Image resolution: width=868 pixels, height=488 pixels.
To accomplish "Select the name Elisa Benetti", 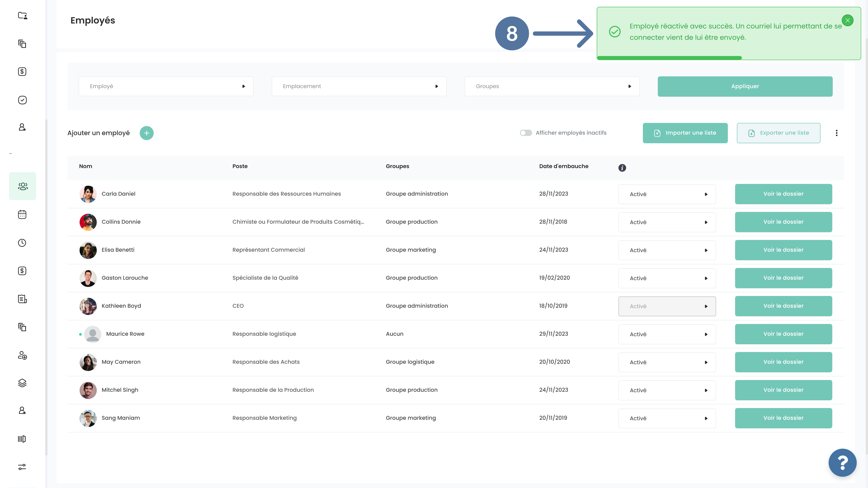I will click(x=118, y=250).
